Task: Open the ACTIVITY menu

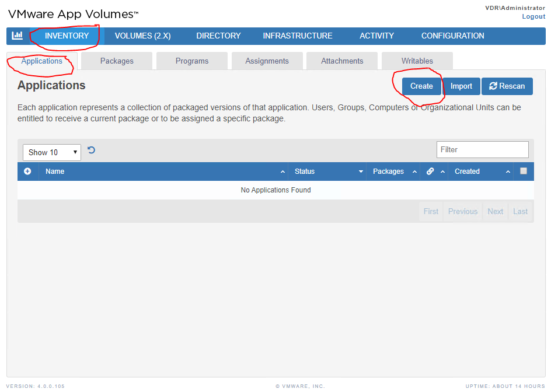Action: click(x=376, y=36)
